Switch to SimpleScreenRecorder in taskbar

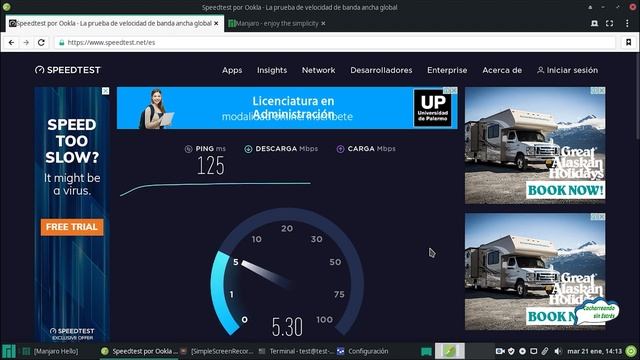[x=218, y=351]
